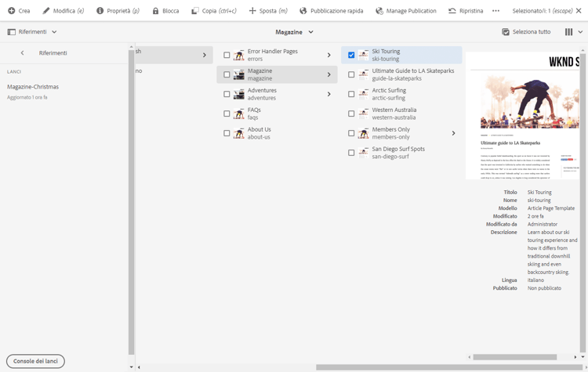The height and width of the screenshot is (372, 588).
Task: Check the Western Australia checkbox
Action: [351, 114]
